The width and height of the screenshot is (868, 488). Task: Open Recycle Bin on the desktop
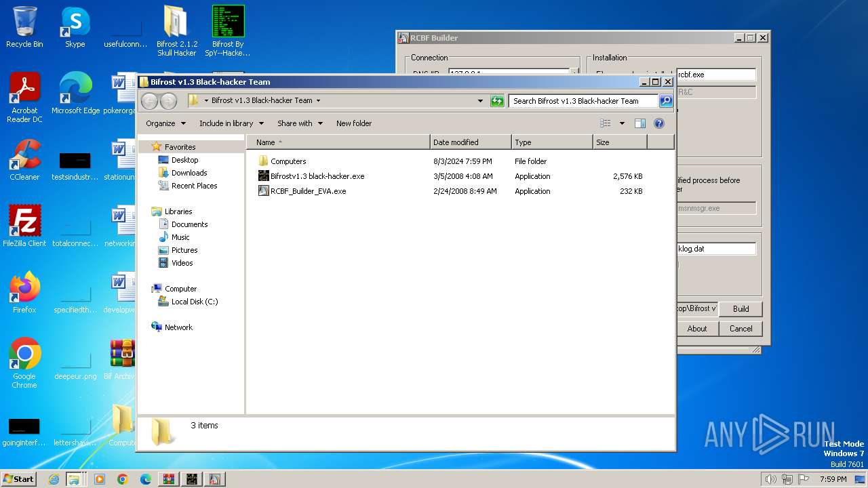pos(24,27)
